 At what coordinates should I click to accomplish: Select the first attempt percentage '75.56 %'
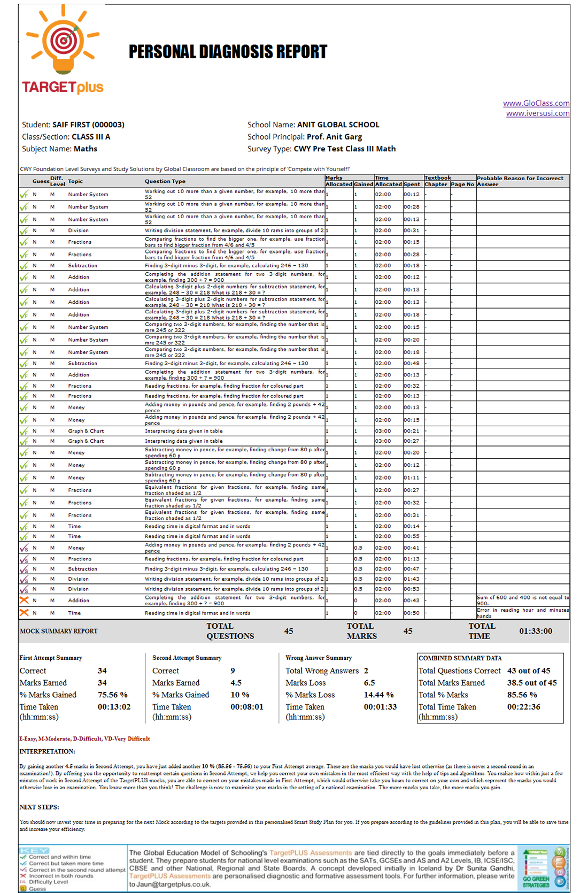(x=113, y=695)
